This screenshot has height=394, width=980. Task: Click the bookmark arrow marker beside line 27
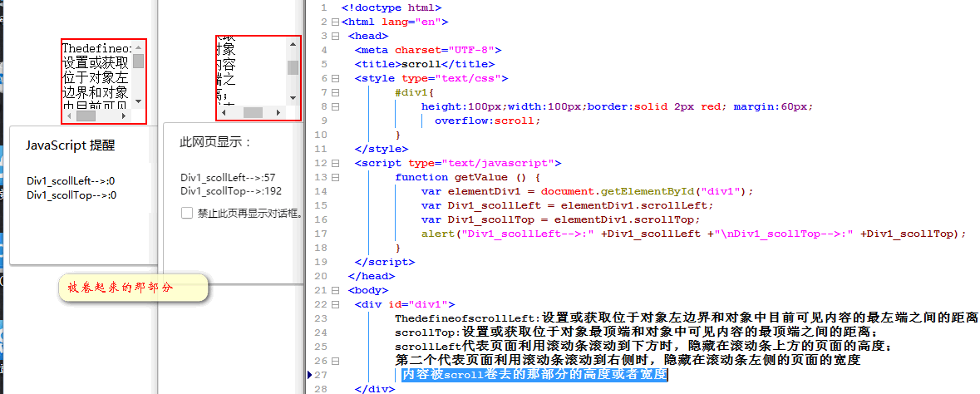coord(309,375)
